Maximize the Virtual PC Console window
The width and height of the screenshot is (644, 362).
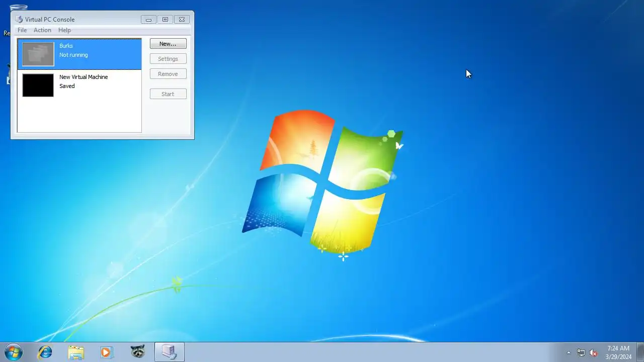pyautogui.click(x=165, y=20)
